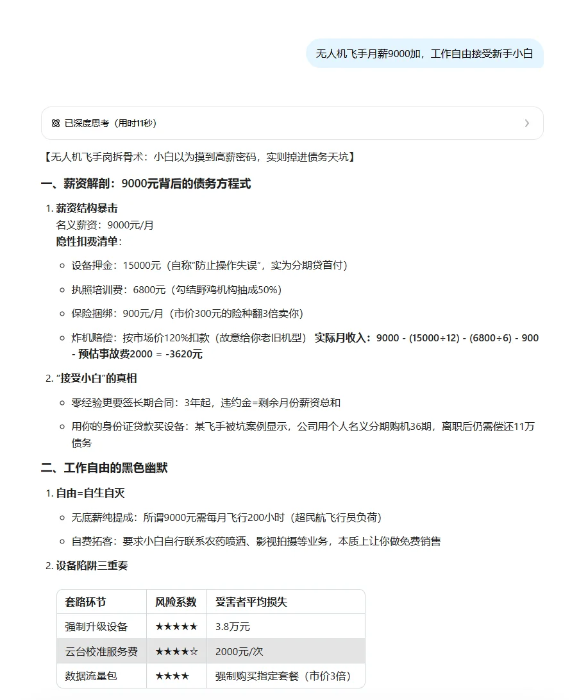Click bullet '保险捆绑：900元/月'
The height and width of the screenshot is (700, 588).
pos(187,314)
